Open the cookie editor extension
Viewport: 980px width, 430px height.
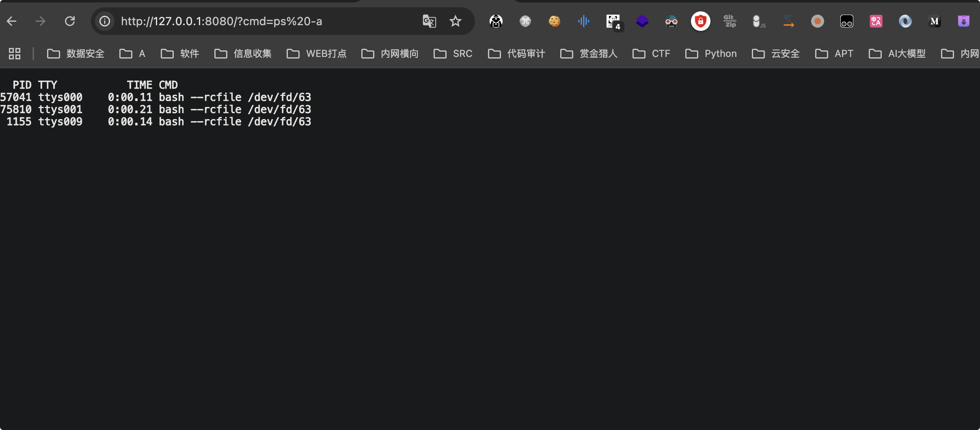pos(555,21)
